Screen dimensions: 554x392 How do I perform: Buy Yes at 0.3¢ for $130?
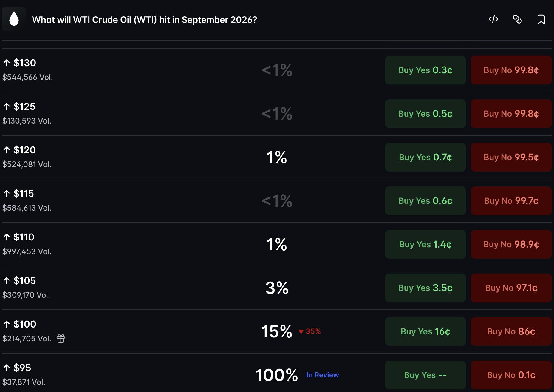[425, 70]
